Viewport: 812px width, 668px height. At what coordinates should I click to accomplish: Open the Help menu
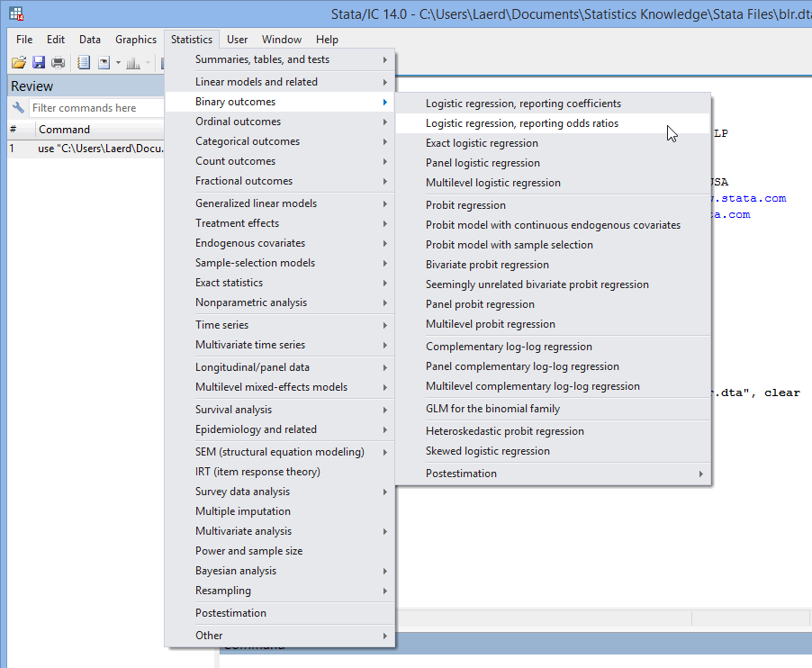point(327,39)
